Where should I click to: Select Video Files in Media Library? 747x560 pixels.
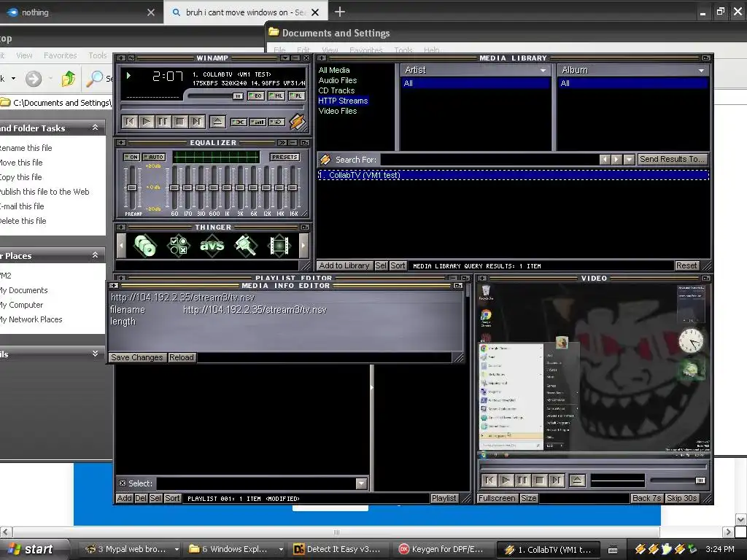point(337,111)
